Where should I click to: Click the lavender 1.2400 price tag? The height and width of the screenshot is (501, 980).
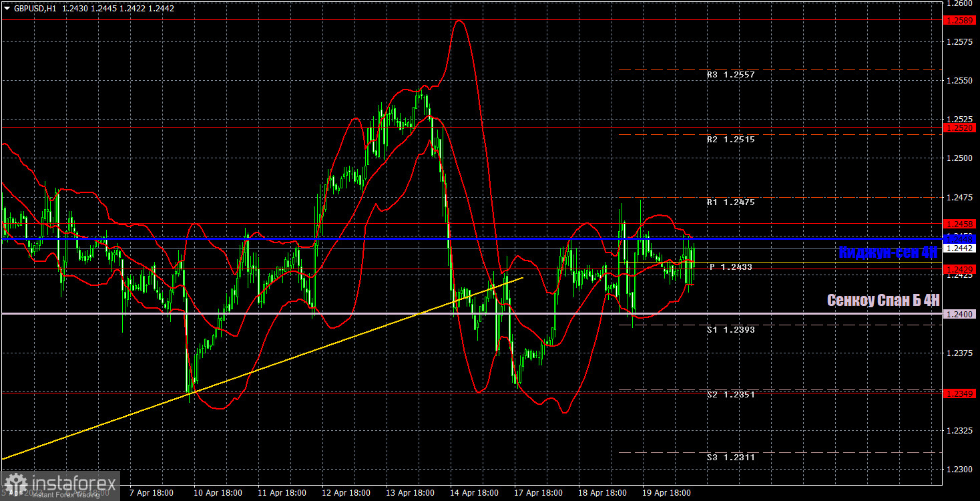(x=960, y=313)
